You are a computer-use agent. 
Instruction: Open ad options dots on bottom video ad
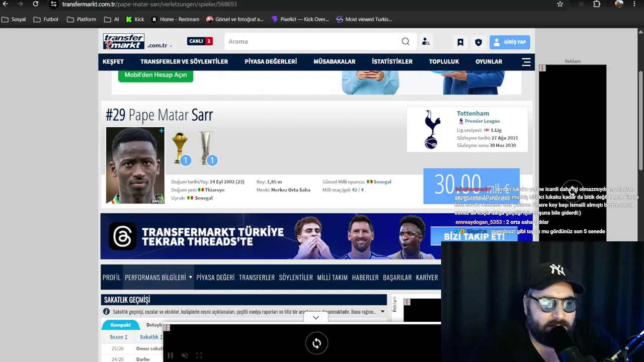166,328
